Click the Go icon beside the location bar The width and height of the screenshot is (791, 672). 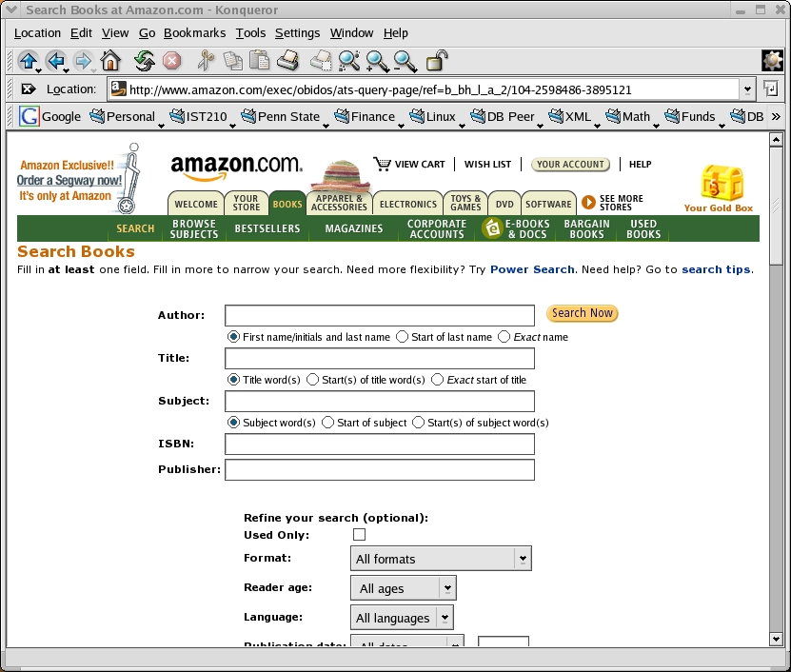(x=770, y=89)
